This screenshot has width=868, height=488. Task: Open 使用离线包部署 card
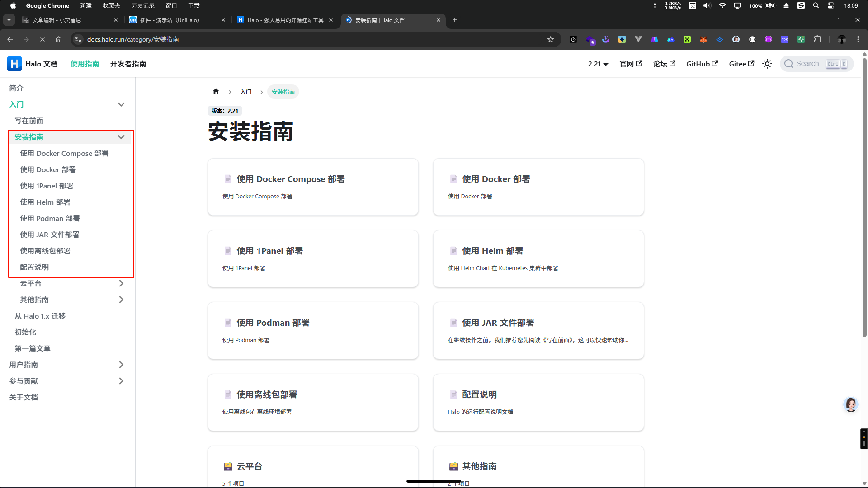pyautogui.click(x=313, y=402)
